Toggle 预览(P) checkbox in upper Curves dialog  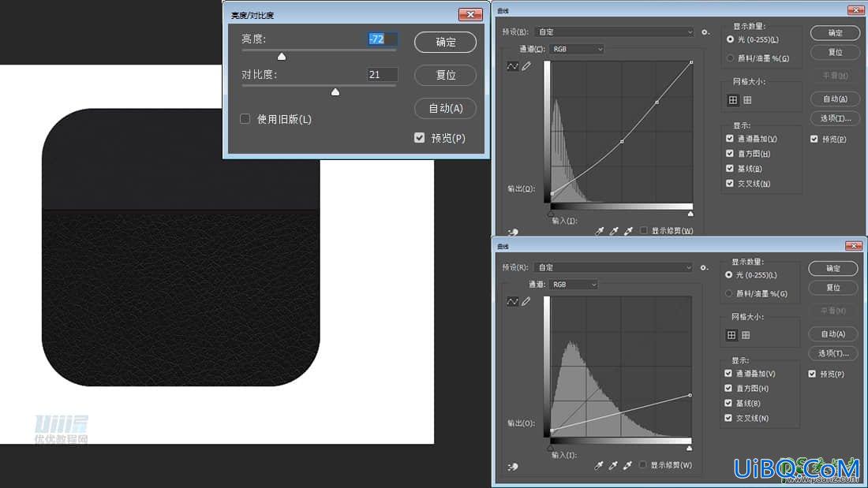(814, 139)
